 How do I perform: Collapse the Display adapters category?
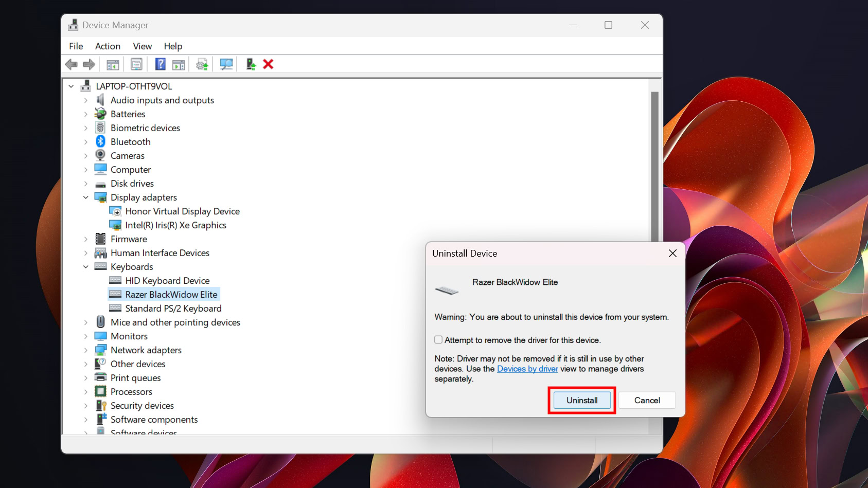click(x=86, y=197)
